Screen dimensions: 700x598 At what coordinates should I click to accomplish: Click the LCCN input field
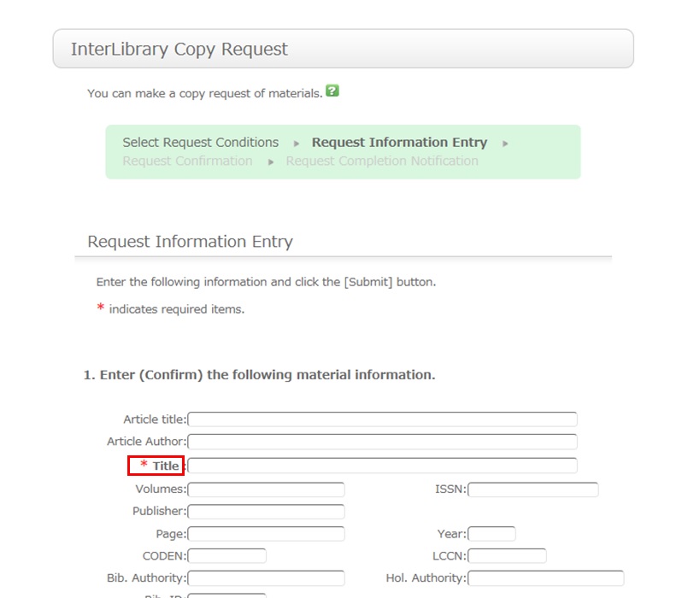pos(507,556)
